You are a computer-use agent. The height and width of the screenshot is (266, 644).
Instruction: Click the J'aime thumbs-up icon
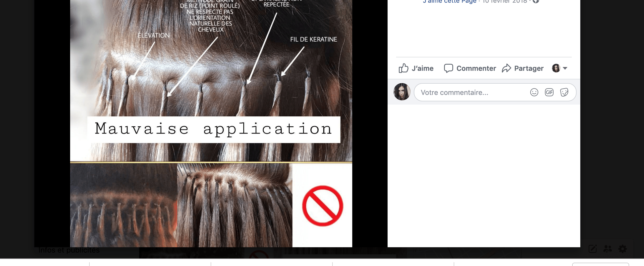click(403, 68)
